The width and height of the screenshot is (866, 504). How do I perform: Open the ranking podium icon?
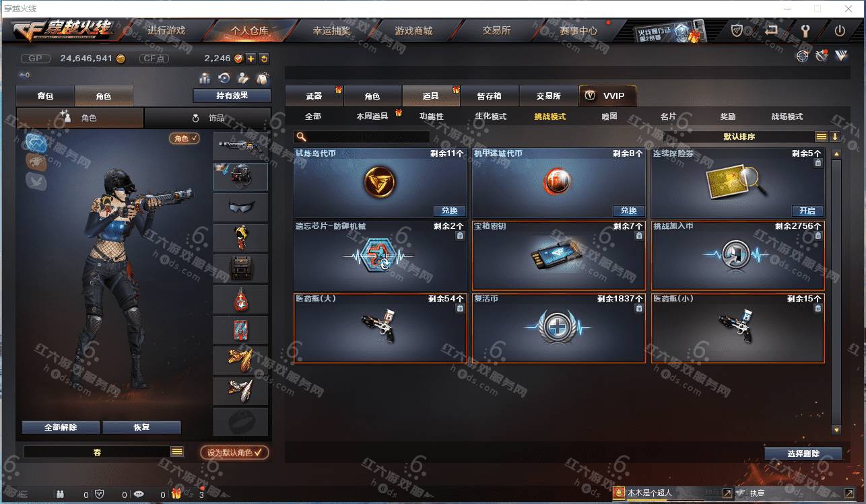(x=205, y=78)
